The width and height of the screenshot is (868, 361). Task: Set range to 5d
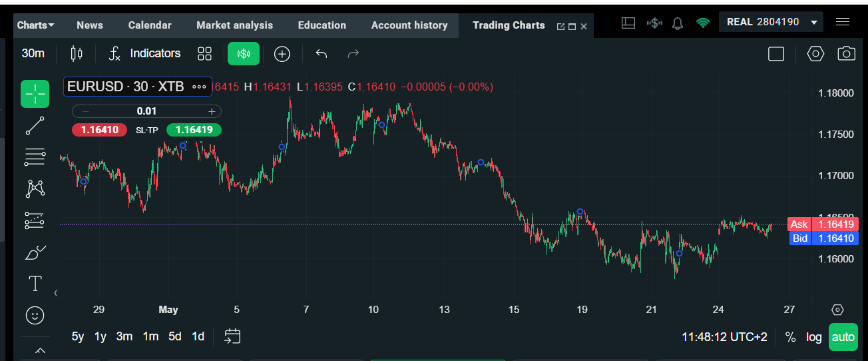[x=174, y=336]
